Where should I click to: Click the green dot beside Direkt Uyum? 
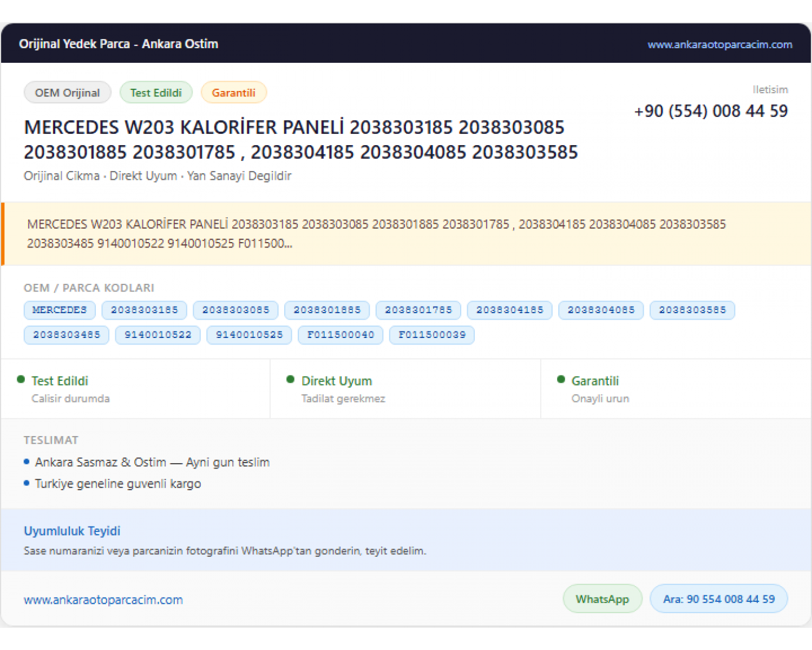pos(291,380)
